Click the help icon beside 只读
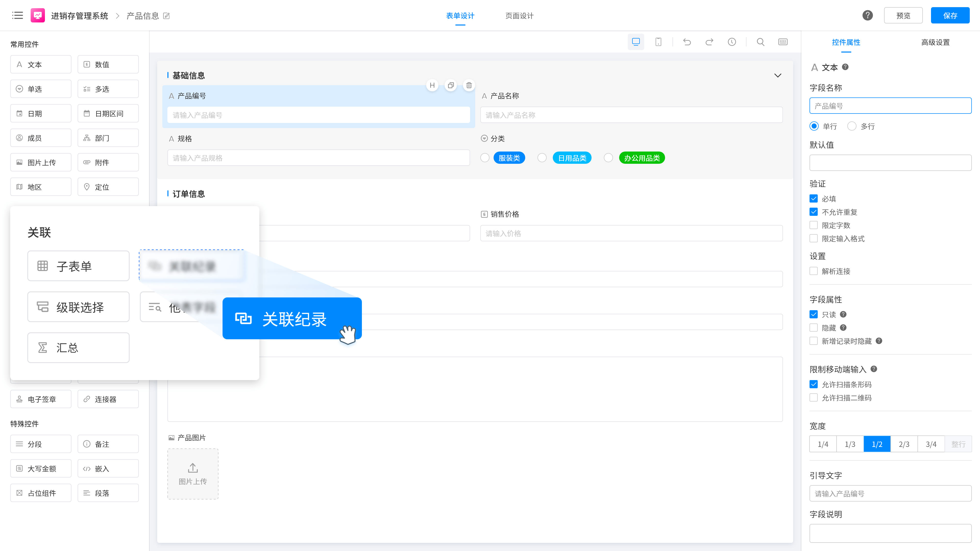This screenshot has width=980, height=551. click(843, 314)
